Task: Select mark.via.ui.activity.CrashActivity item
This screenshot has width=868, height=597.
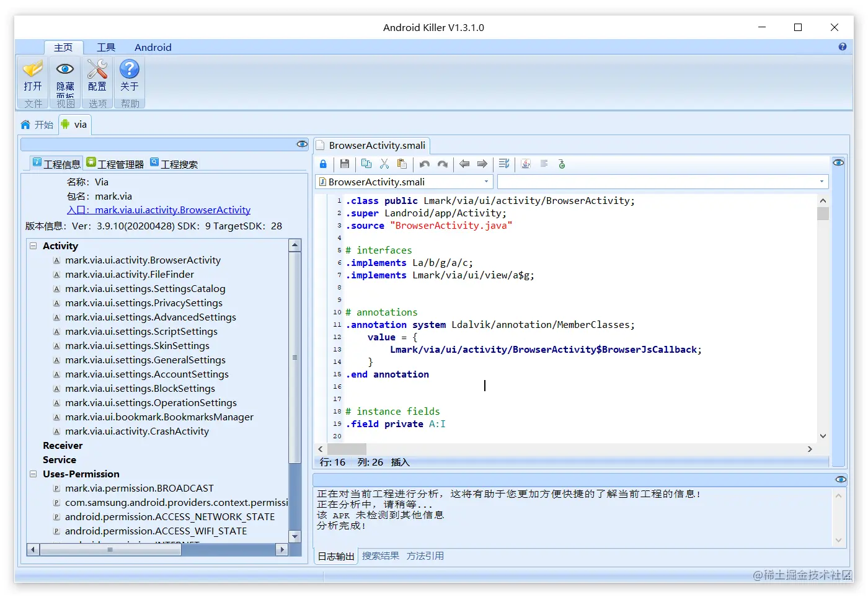Action: (137, 431)
